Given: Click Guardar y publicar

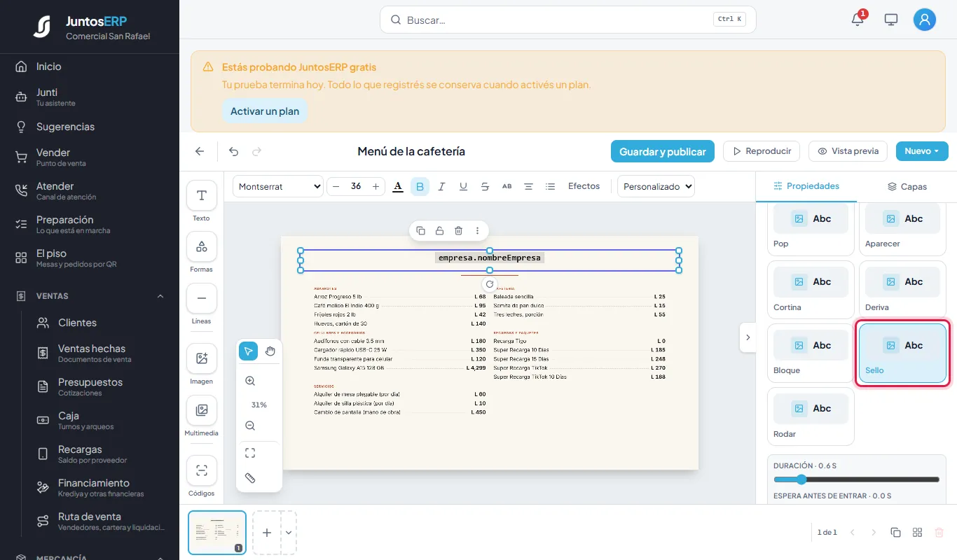Looking at the screenshot, I should pos(663,151).
